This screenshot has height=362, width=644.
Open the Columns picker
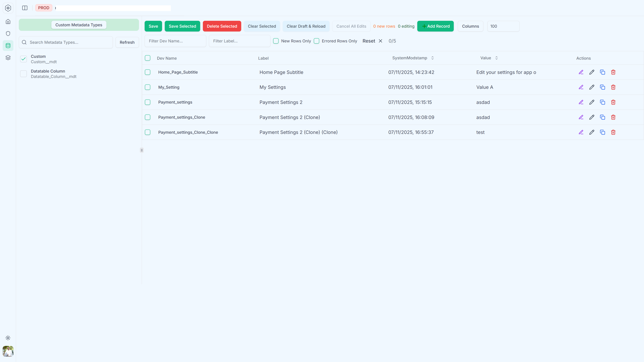tap(470, 26)
